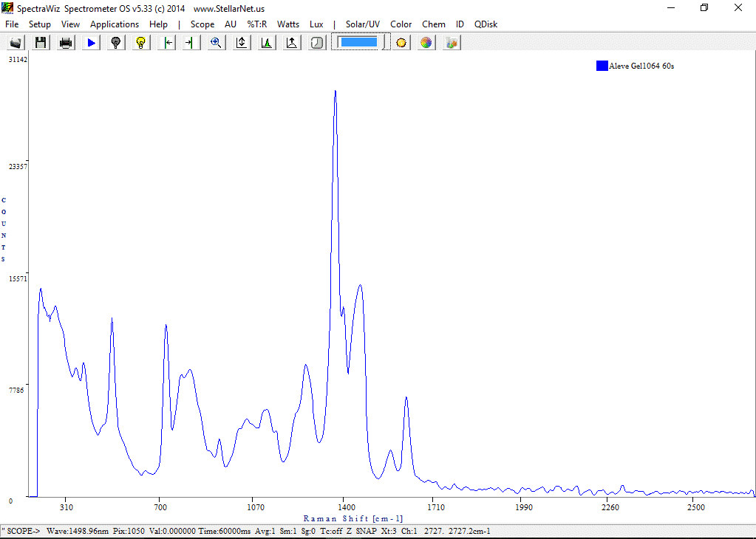Image resolution: width=756 pixels, height=539 pixels.
Task: Click the rightmost chemistry flask toolbar icon
Action: 452,42
